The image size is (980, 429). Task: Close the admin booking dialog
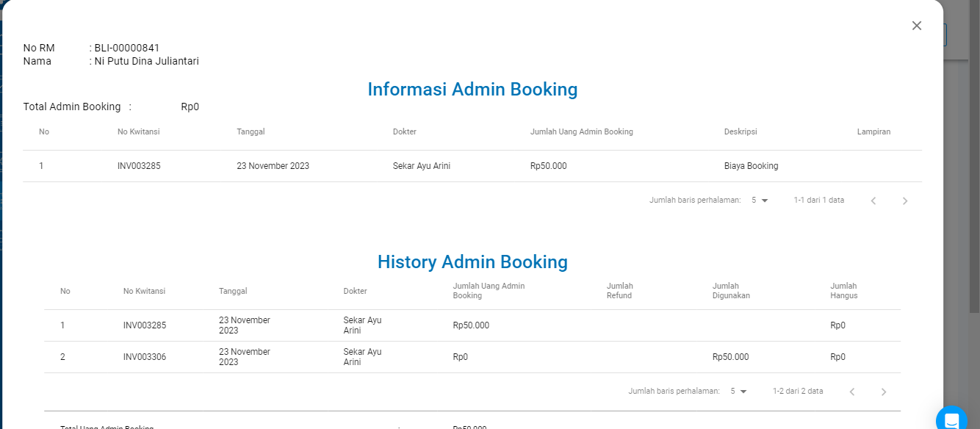tap(916, 26)
